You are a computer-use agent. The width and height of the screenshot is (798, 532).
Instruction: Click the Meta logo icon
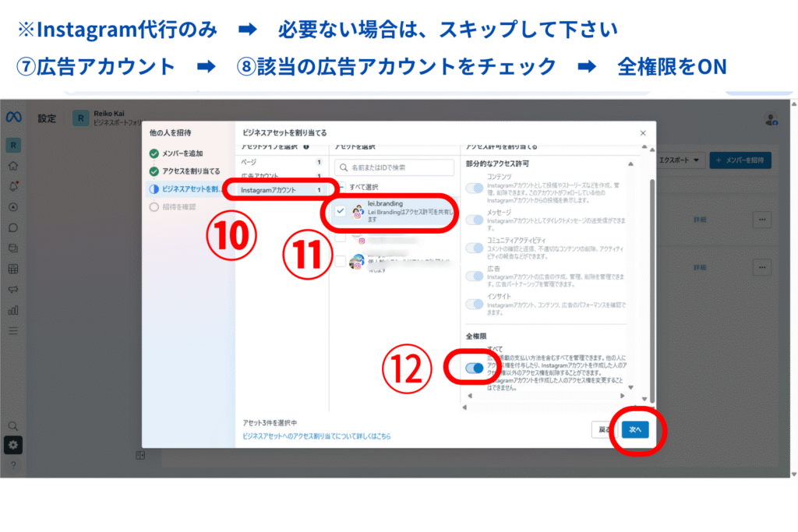[12, 118]
